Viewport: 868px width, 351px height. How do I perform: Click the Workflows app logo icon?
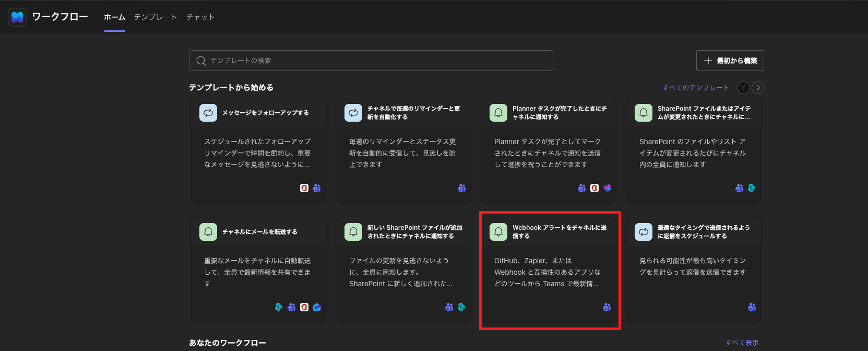17,17
